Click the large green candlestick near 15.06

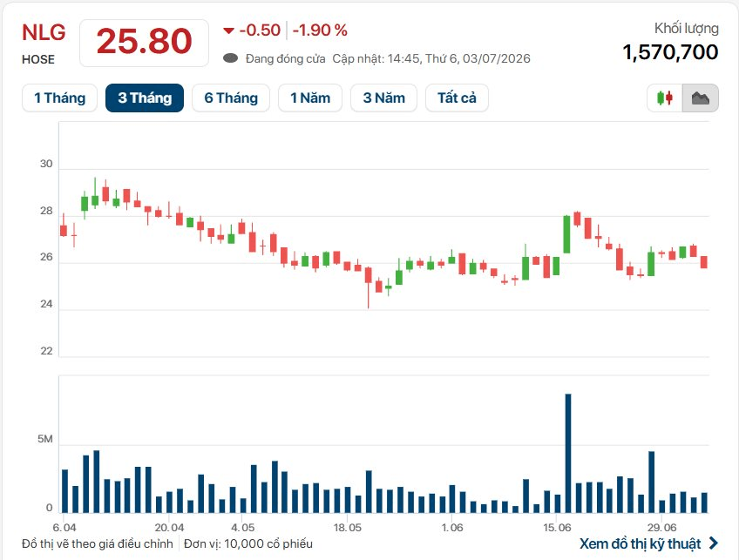click(567, 234)
